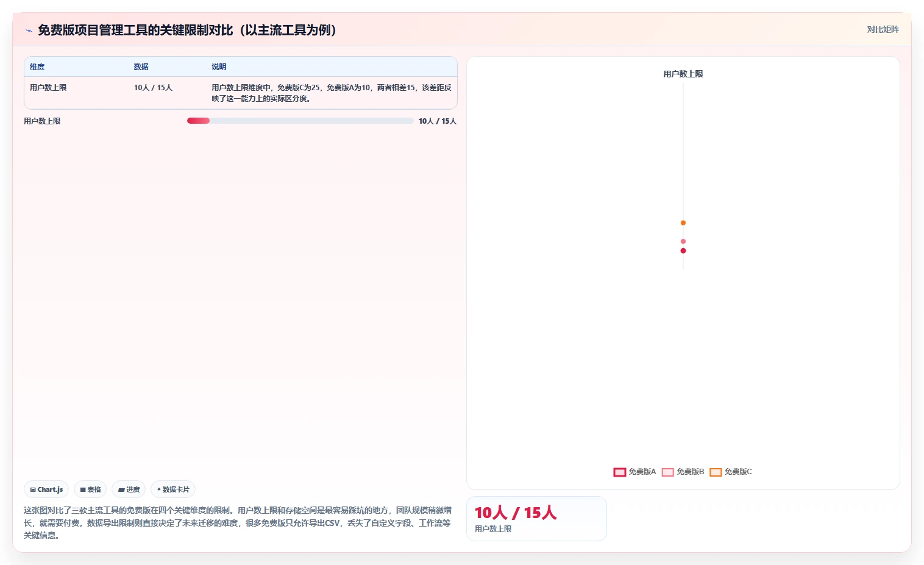The image size is (924, 565).
Task: Click the 用户数上限 chart axis title
Action: tap(683, 74)
